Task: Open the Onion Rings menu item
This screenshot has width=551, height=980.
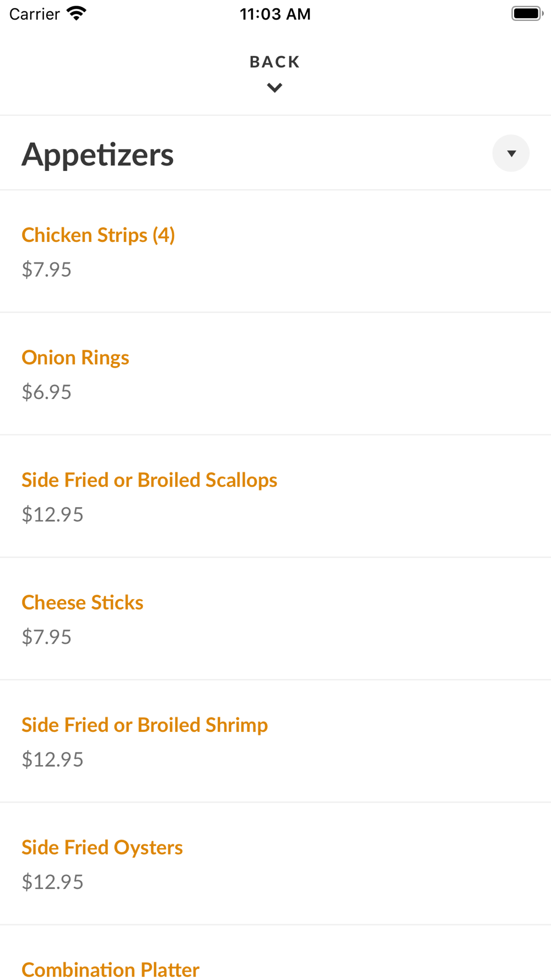Action: pos(75,358)
